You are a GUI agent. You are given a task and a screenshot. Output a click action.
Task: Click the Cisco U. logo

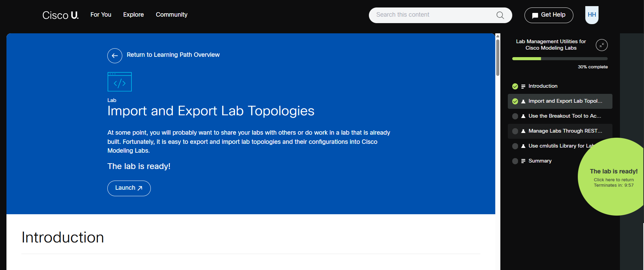click(60, 15)
